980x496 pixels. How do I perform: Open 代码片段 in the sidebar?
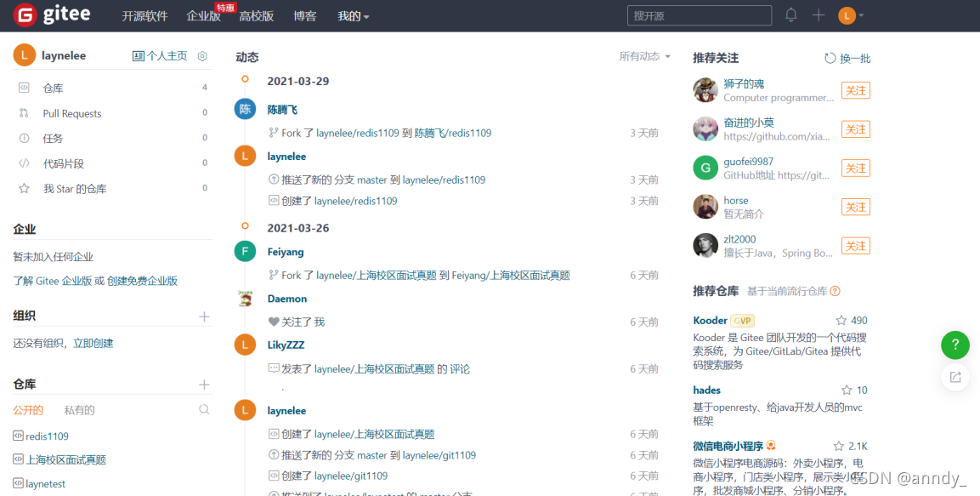pos(63,163)
